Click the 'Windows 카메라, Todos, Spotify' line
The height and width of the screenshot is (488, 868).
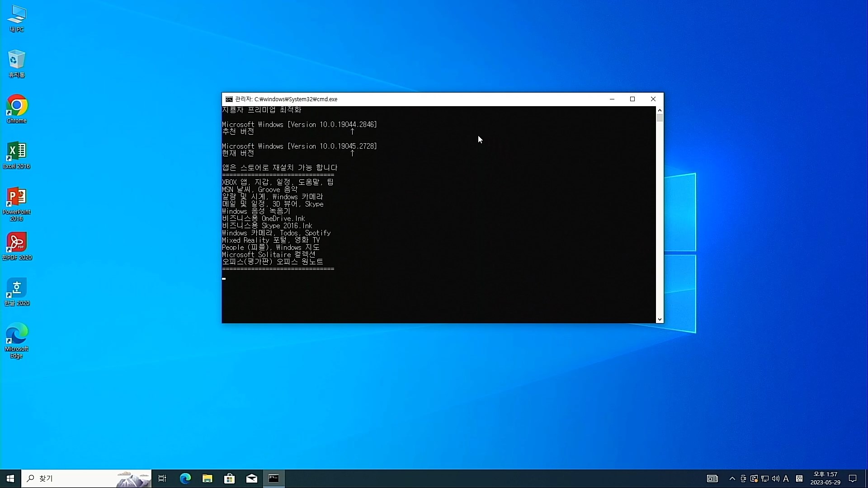tap(276, 233)
